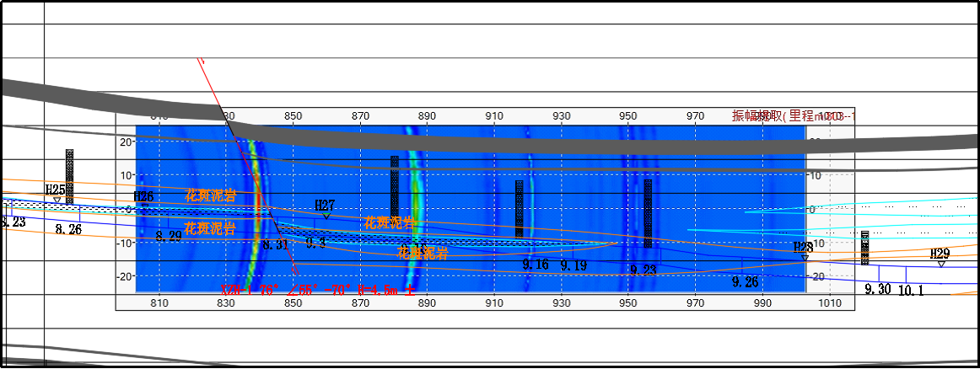Viewport: 980px width, 369px height.
Task: Click the 9.26 elevation label
Action: [745, 281]
